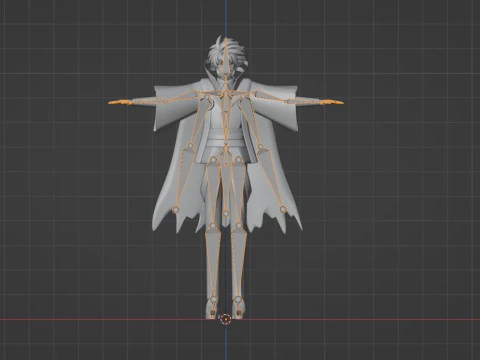
Task: Click the ankle joint of the screen-right leg
Action: click(x=237, y=299)
